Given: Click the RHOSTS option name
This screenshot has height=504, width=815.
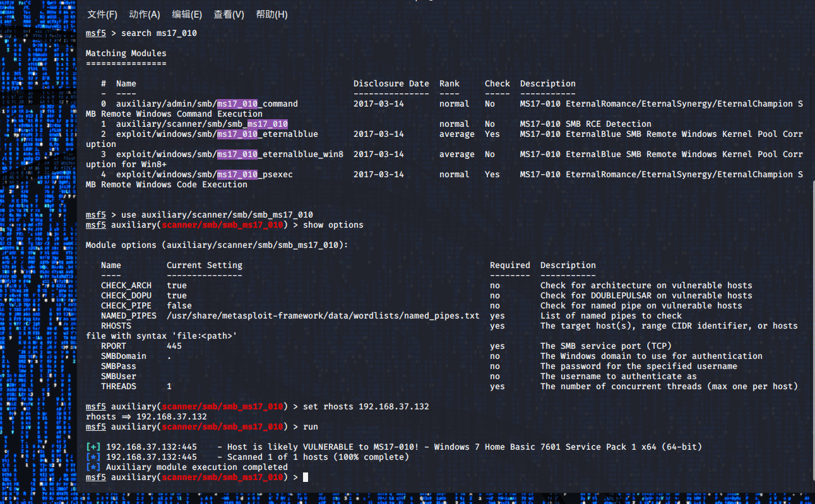Looking at the screenshot, I should point(116,325).
